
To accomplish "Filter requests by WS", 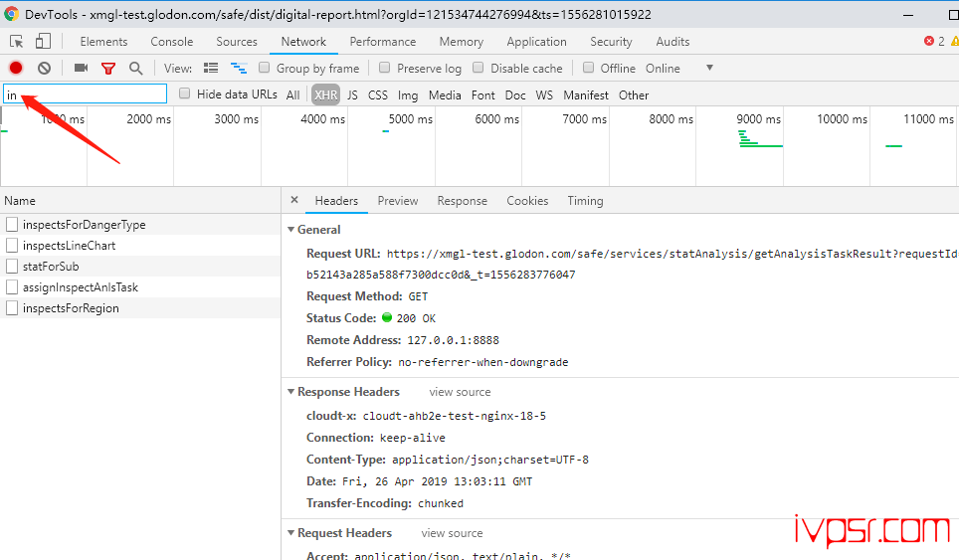I will coord(544,94).
